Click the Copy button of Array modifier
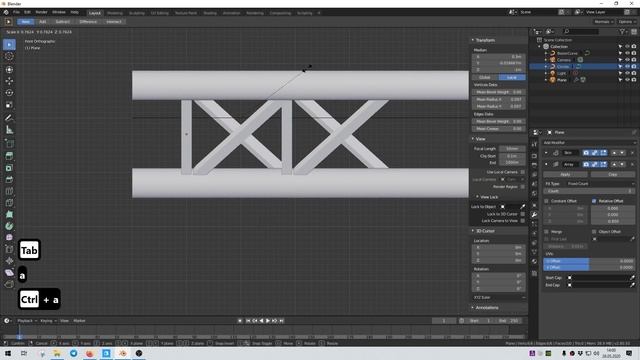The image size is (640, 360). click(x=613, y=174)
